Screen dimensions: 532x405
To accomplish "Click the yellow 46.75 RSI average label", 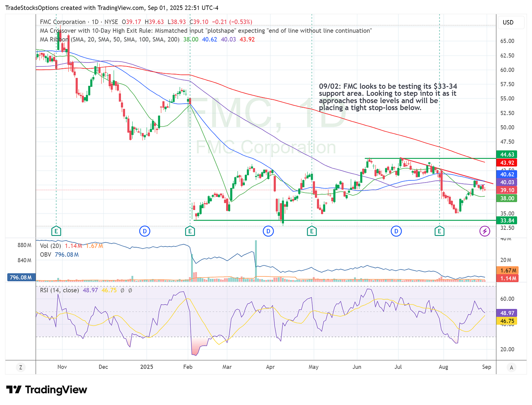I will click(x=507, y=321).
